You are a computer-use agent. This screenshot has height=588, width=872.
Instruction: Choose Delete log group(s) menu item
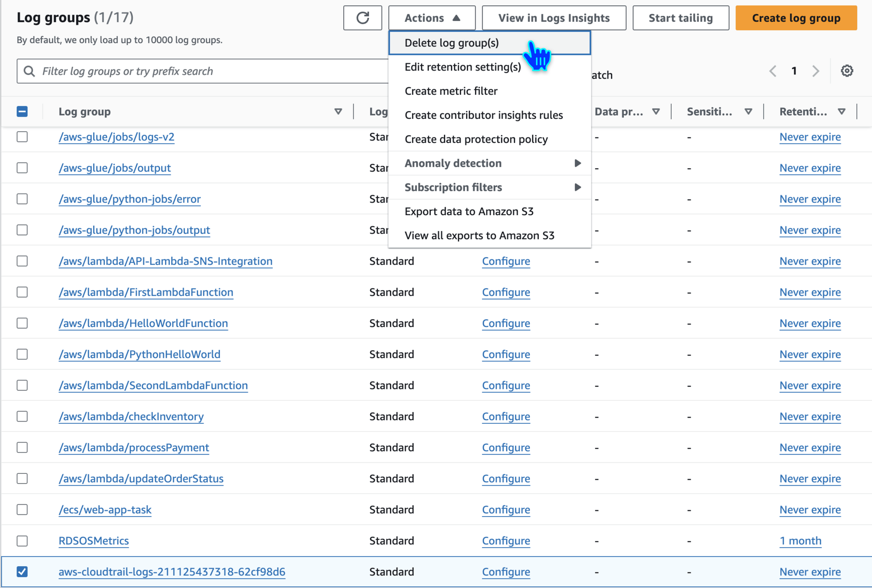(x=452, y=43)
